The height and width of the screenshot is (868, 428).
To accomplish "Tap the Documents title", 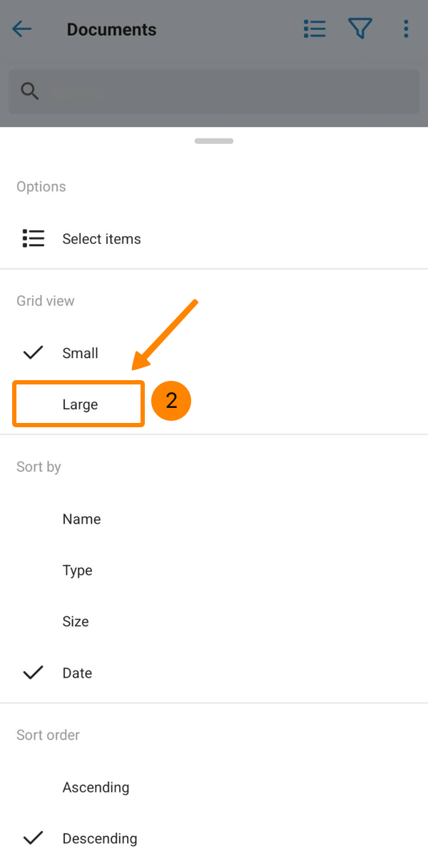I will tap(111, 30).
